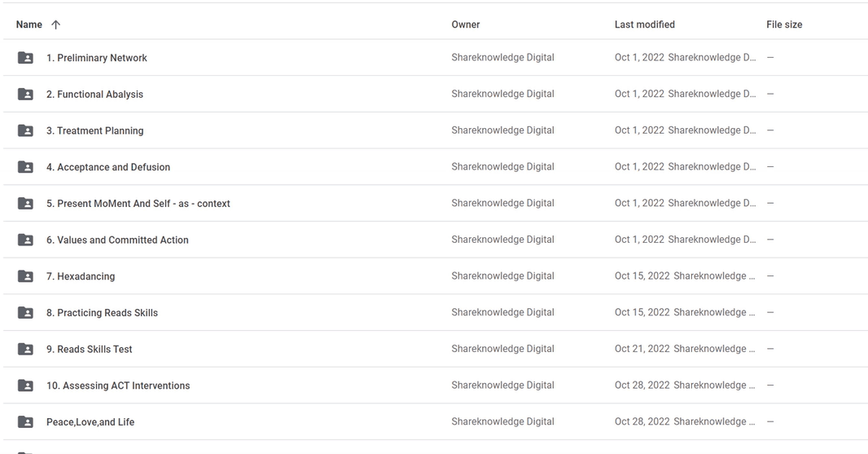This screenshot has height=454, width=868.
Task: Click folder icon beside Hexadancing
Action: tap(26, 276)
